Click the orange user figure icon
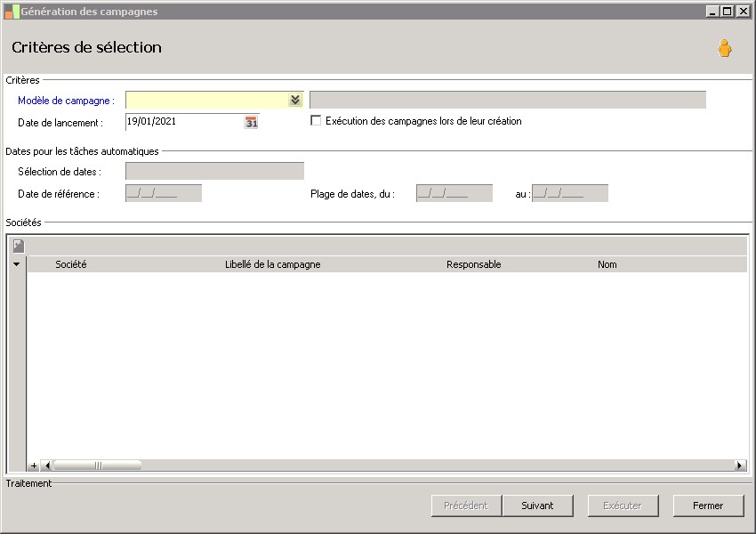Screen dimensions: 756x534 [724, 48]
